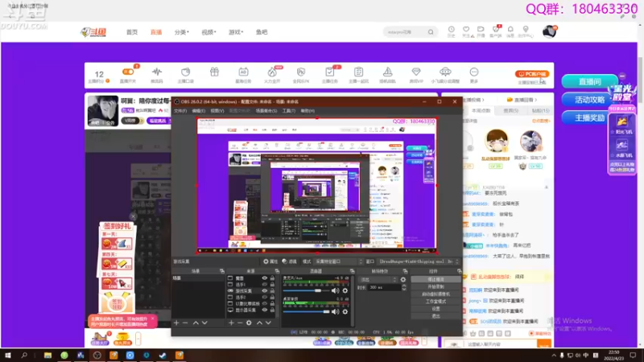
Task: Go to Douyu 首页 navigation link
Action: 132,32
